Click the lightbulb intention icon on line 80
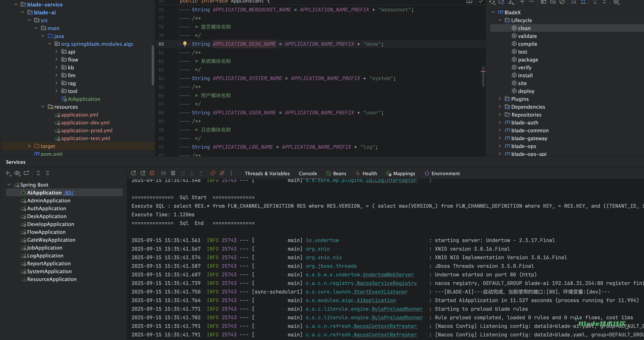Screen dimensions: 644x340 point(185,44)
